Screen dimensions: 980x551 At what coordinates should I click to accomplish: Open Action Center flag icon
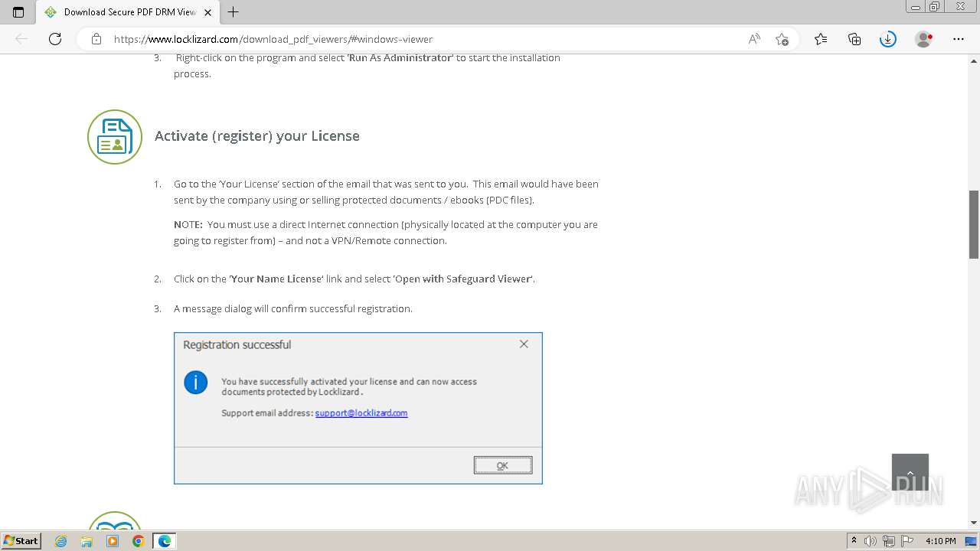[x=906, y=541]
